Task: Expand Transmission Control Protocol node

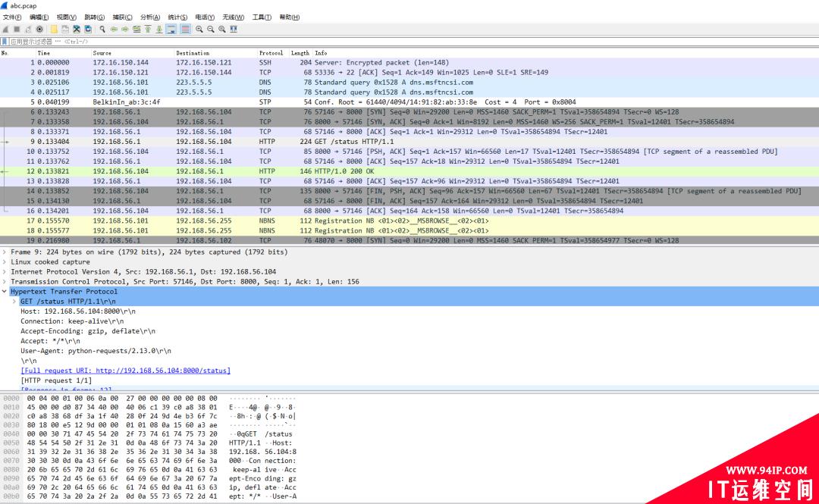Action: coord(5,281)
